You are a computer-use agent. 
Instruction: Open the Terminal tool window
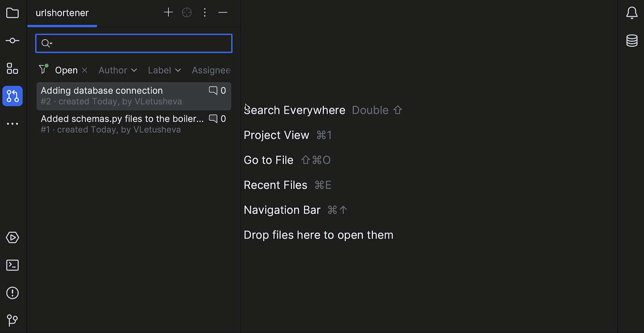pos(12,265)
